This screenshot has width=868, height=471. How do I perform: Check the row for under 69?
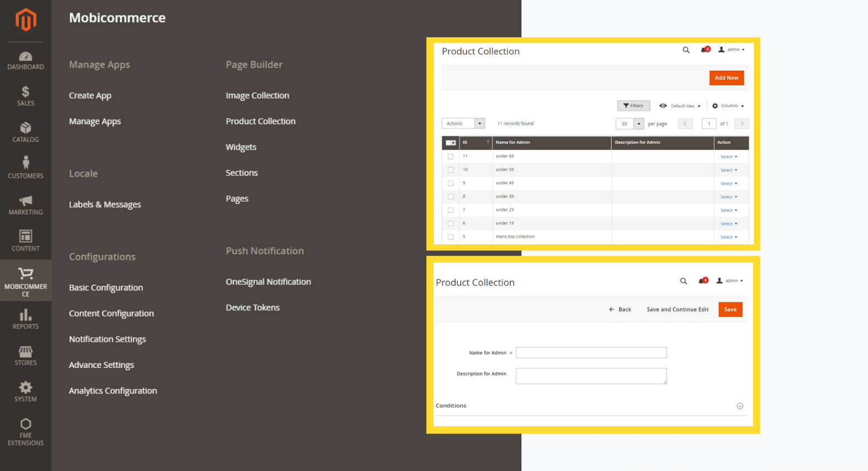point(451,157)
